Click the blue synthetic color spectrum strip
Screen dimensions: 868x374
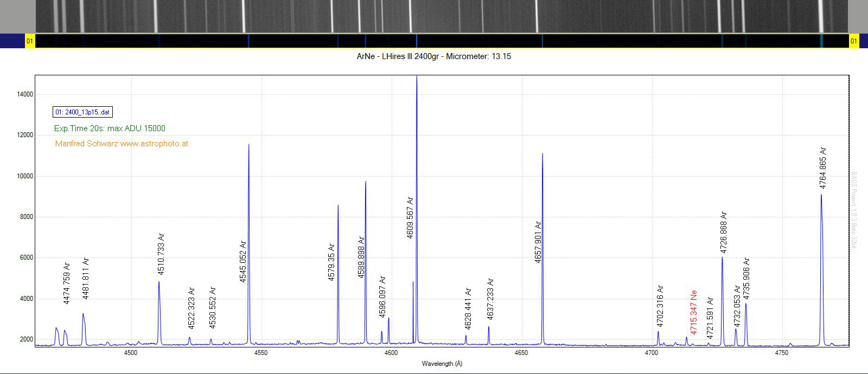[x=442, y=41]
